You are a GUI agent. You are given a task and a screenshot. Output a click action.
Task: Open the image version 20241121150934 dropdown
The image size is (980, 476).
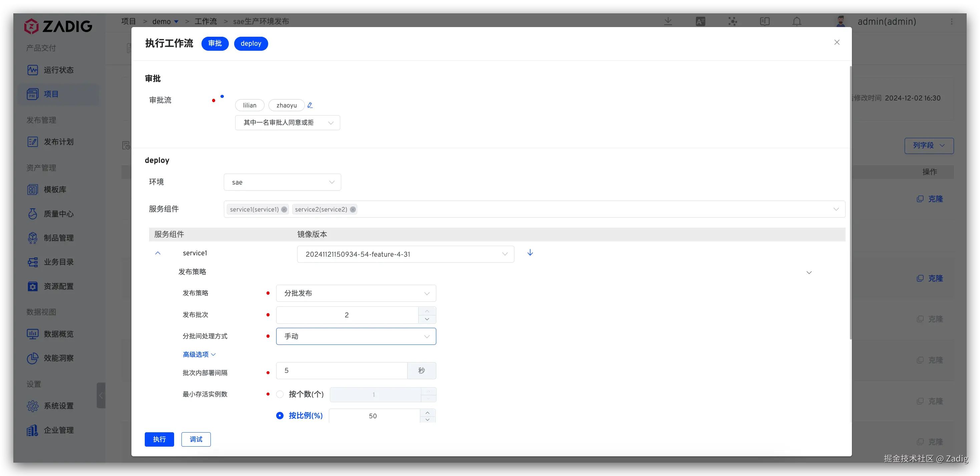(405, 254)
